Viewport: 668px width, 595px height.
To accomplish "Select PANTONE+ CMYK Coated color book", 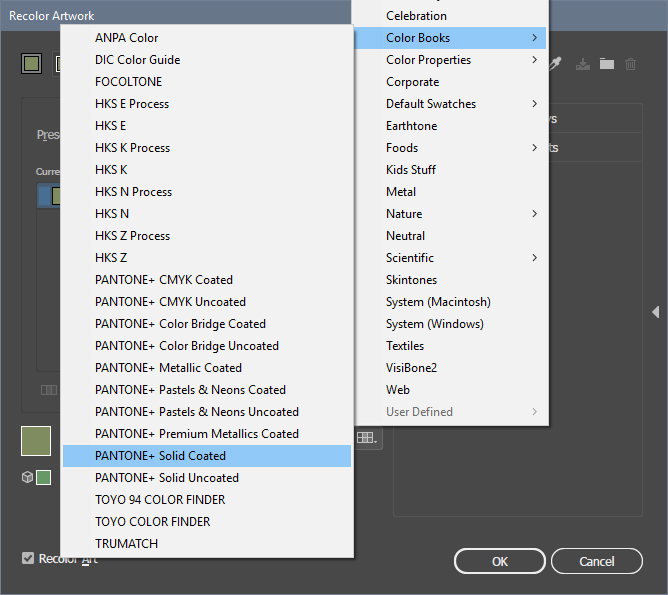I will click(x=207, y=280).
